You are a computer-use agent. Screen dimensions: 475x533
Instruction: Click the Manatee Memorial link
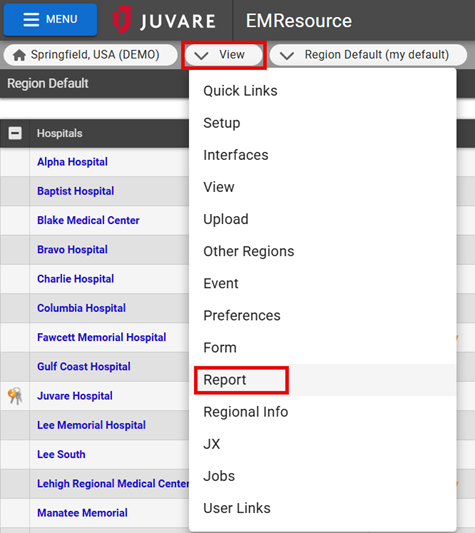(82, 513)
